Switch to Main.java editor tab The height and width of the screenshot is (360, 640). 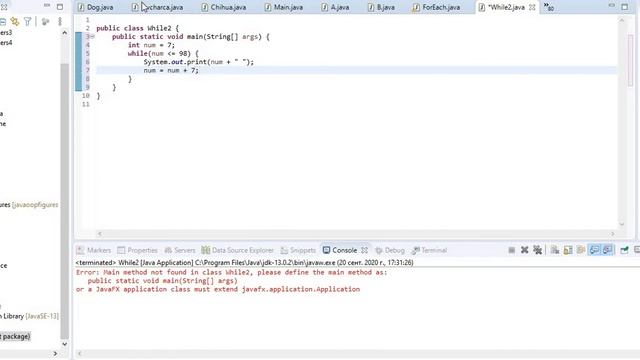284,7
